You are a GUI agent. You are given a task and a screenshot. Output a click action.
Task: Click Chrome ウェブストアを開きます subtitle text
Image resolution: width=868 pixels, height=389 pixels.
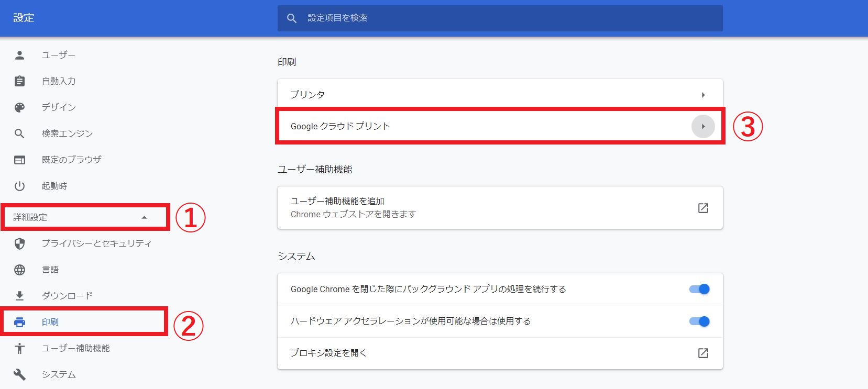point(354,214)
